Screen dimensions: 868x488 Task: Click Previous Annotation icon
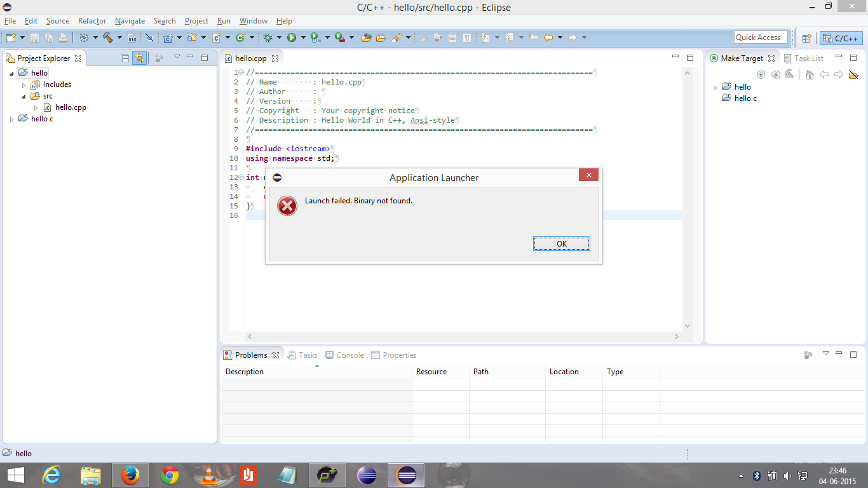509,38
